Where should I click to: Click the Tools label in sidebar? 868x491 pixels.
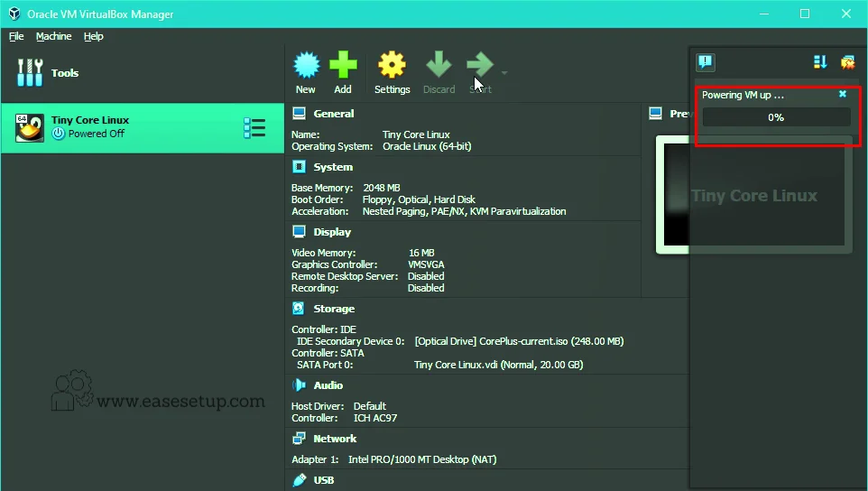(65, 73)
